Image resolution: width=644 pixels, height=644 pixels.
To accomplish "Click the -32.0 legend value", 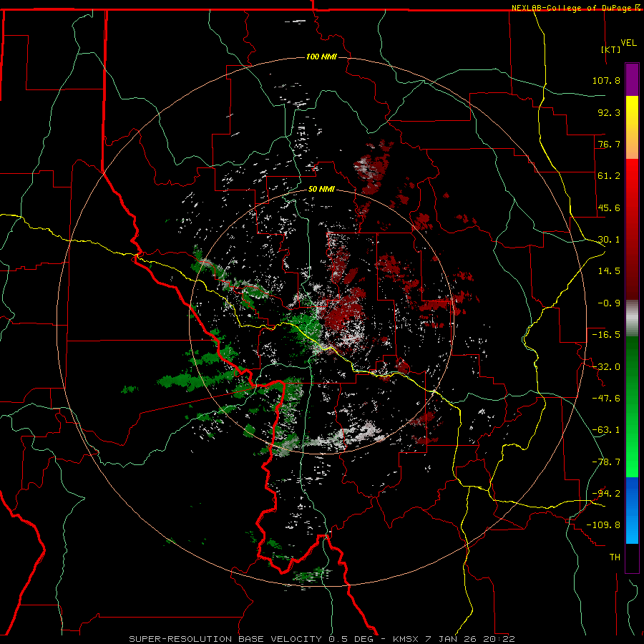I will coord(606,367).
